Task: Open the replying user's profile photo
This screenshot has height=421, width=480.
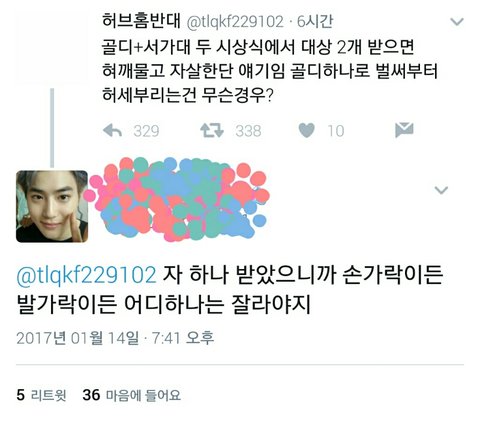Action: (x=52, y=206)
